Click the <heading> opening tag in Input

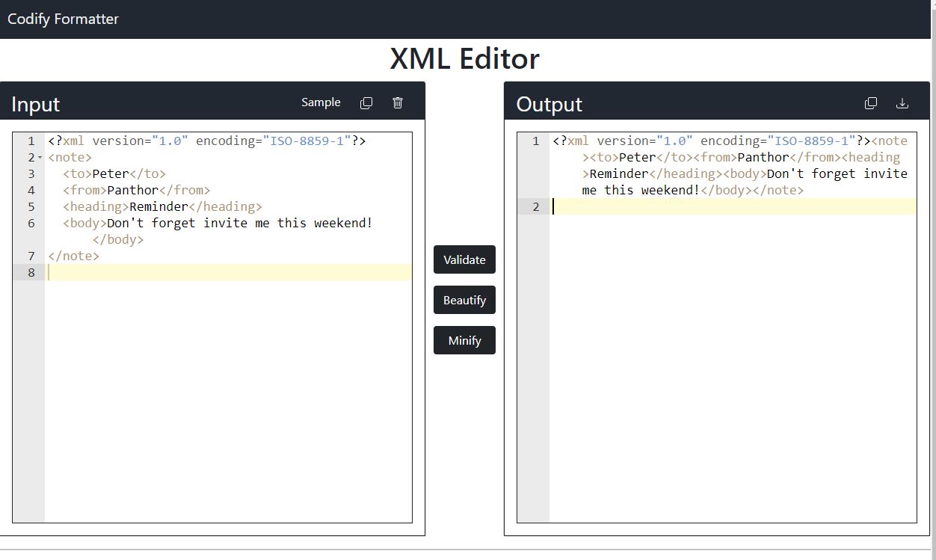(96, 206)
